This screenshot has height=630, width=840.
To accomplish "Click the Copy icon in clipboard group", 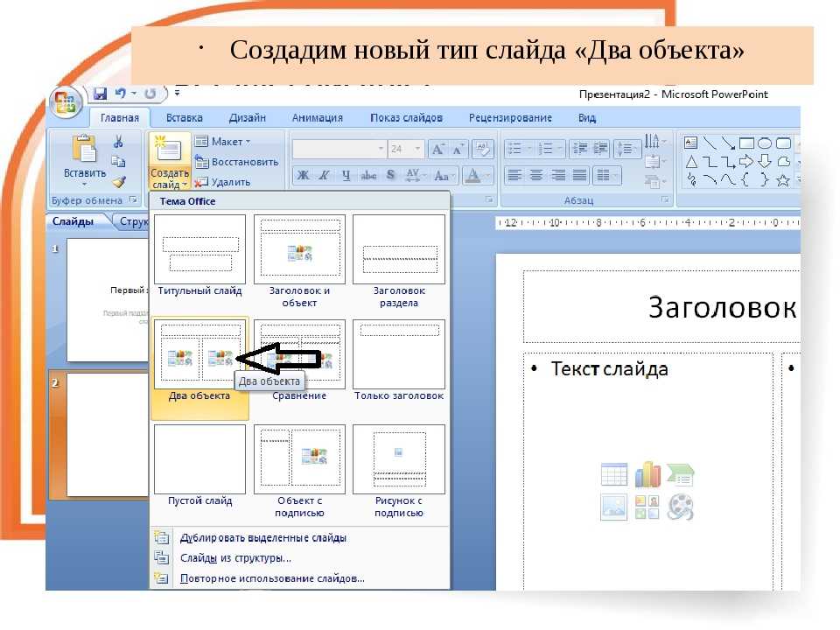I will 118,162.
